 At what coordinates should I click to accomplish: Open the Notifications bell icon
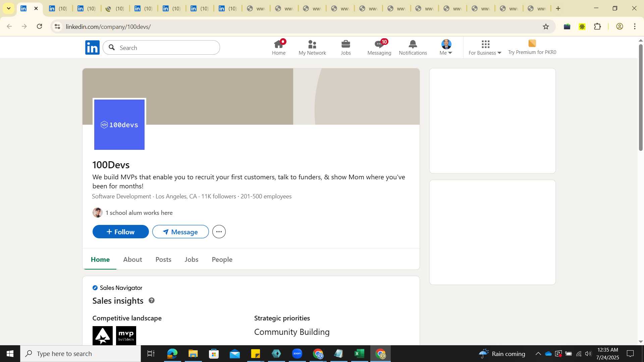(413, 47)
